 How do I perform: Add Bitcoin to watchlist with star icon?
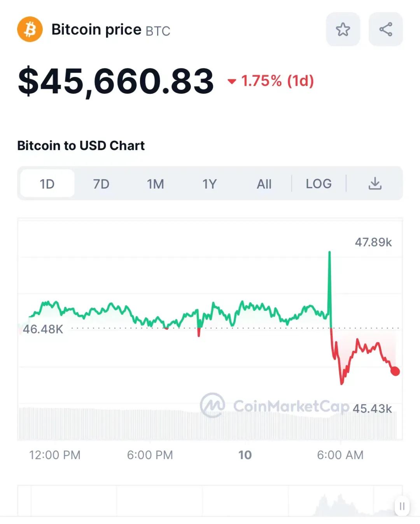click(x=343, y=29)
